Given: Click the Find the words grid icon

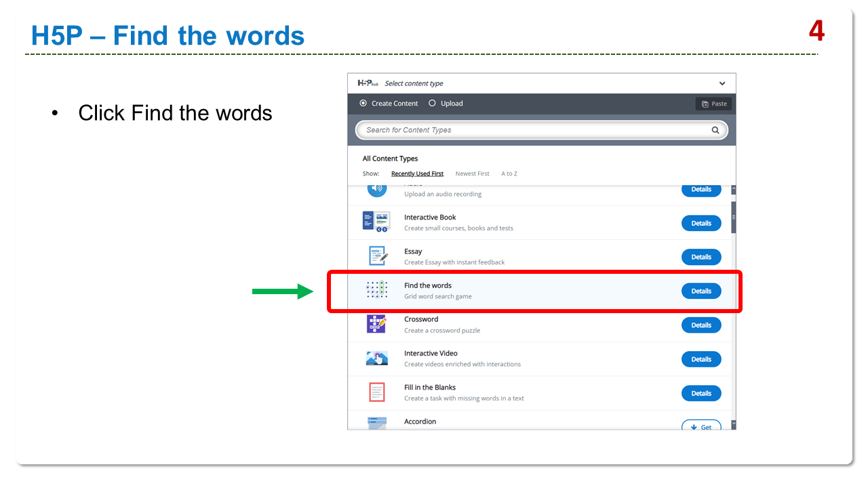Looking at the screenshot, I should [376, 290].
